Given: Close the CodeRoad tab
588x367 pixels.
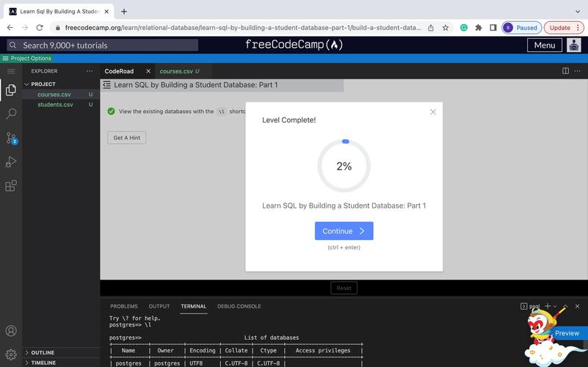Looking at the screenshot, I should point(148,71).
